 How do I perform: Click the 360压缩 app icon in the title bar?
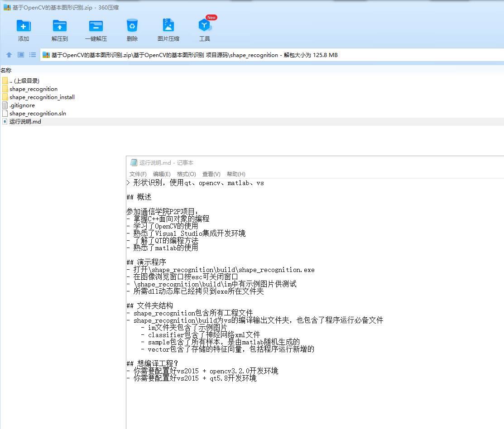coord(7,7)
